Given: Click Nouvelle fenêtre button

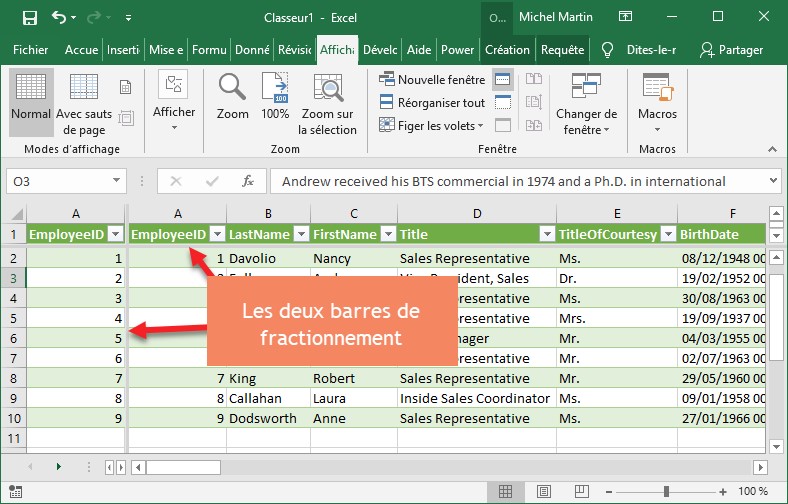Looking at the screenshot, I should click(432, 80).
